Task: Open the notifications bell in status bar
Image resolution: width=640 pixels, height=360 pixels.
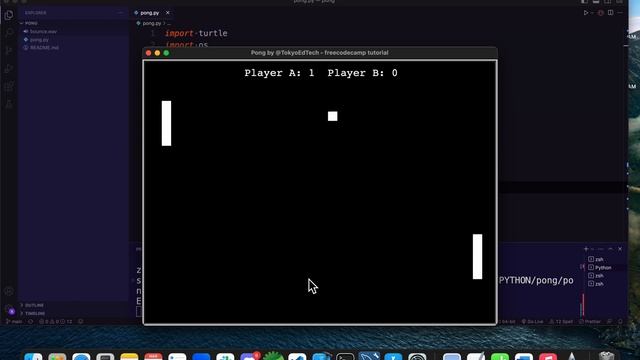Action: click(620, 322)
